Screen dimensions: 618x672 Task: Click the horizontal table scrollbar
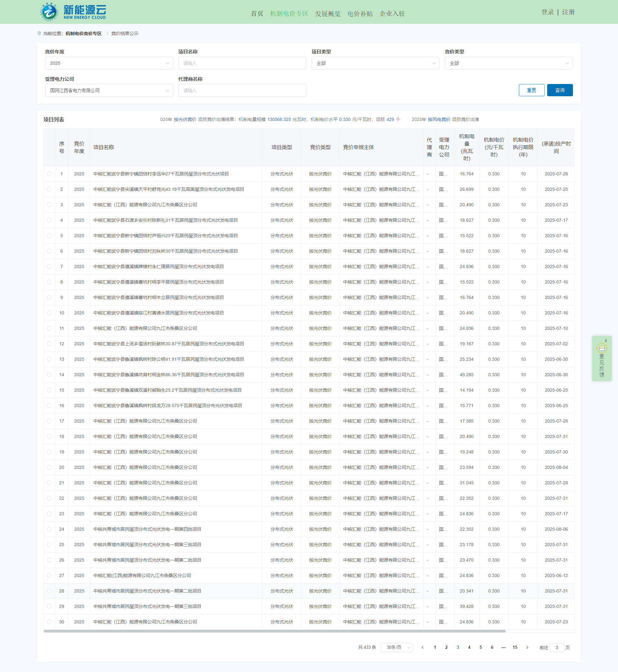(274, 631)
